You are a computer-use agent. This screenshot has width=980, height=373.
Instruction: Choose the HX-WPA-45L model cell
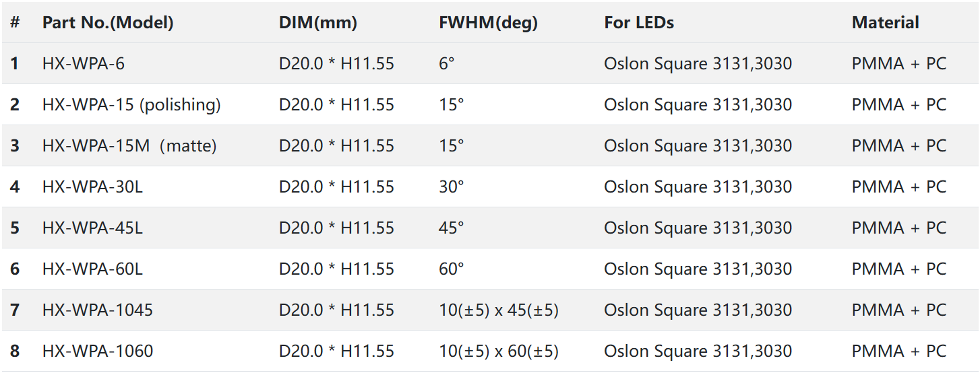(92, 228)
